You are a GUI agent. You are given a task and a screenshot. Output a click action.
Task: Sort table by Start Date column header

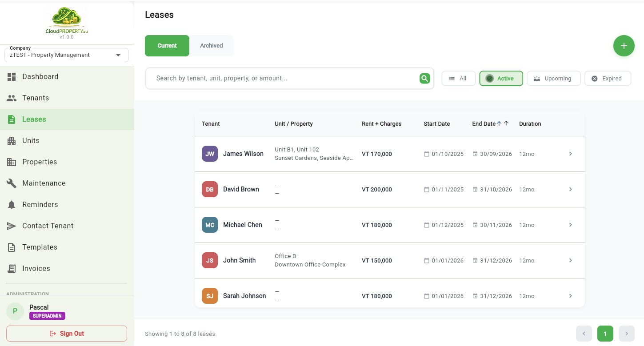pyautogui.click(x=436, y=124)
